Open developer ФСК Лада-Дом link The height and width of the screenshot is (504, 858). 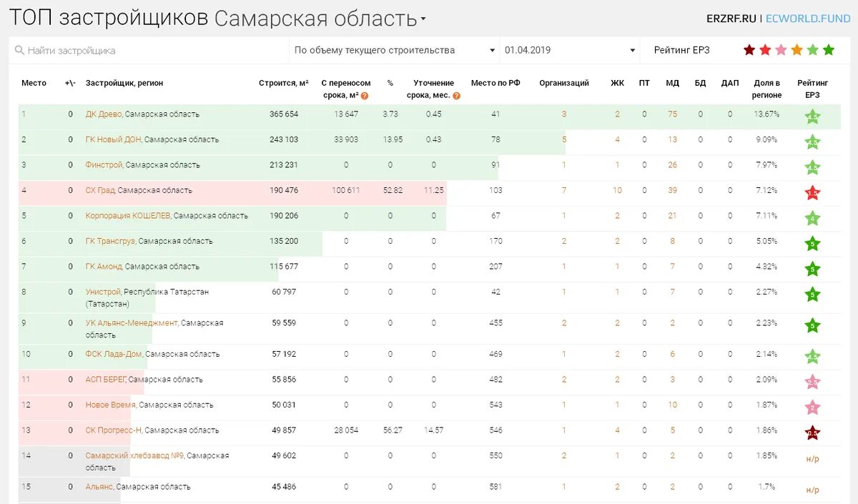114,354
